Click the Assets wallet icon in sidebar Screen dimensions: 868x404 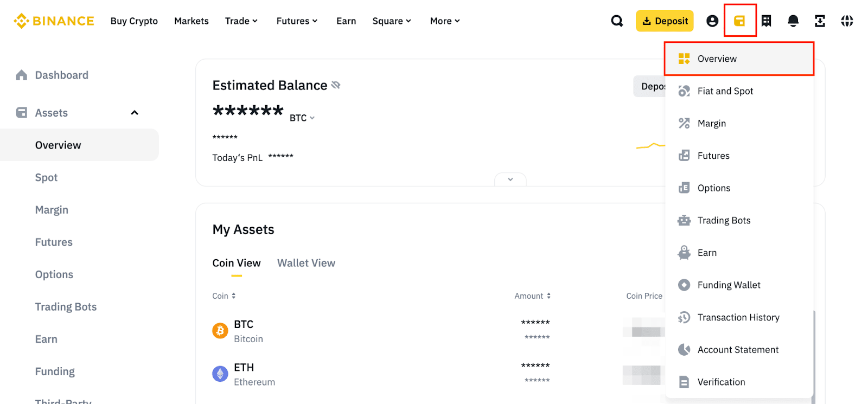pyautogui.click(x=22, y=113)
